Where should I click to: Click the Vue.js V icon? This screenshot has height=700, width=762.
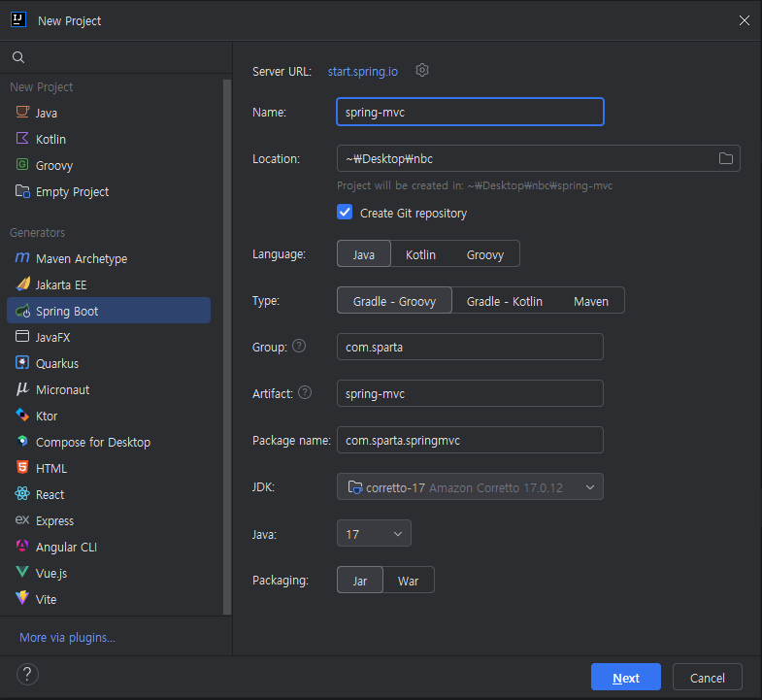point(22,572)
